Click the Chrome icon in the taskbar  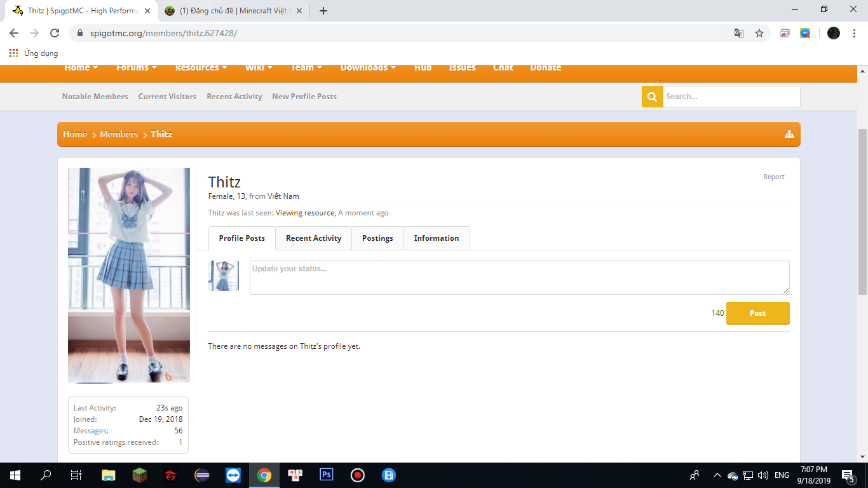pos(264,475)
